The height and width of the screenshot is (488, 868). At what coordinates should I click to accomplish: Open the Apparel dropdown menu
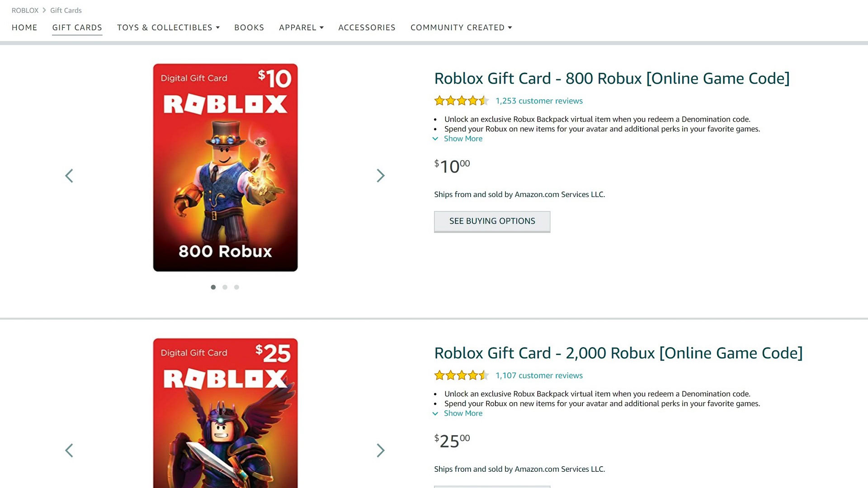301,28
